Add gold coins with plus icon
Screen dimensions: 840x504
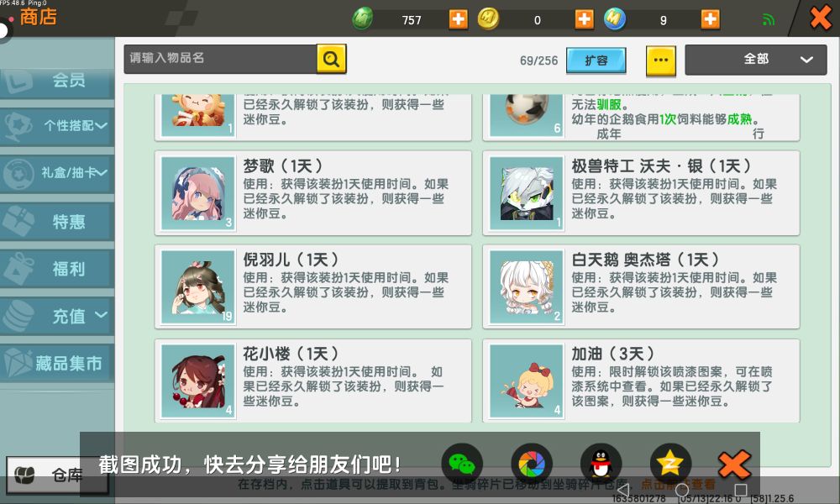tap(584, 19)
